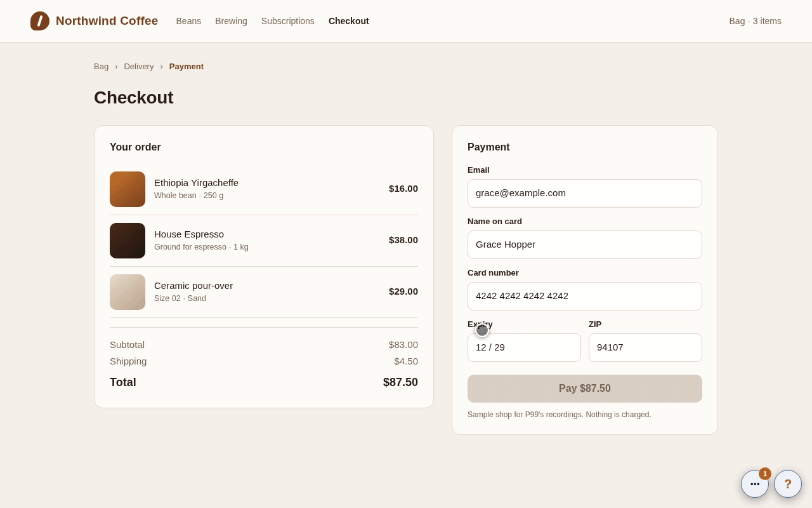Click the $38.00 price

pyautogui.click(x=403, y=240)
